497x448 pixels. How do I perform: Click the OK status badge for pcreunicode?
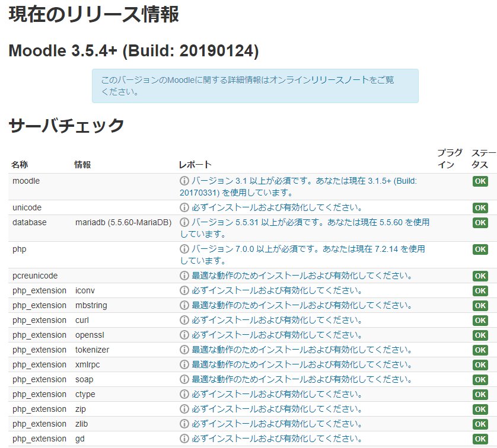coord(480,276)
